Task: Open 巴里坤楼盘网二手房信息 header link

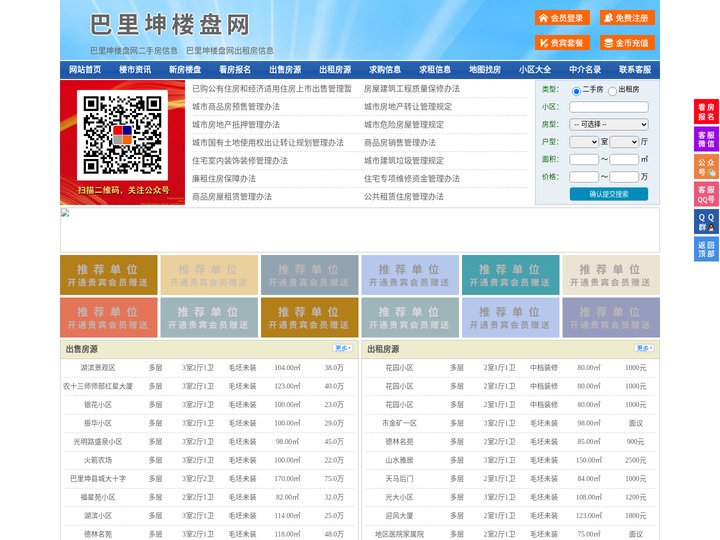Action: click(x=134, y=51)
